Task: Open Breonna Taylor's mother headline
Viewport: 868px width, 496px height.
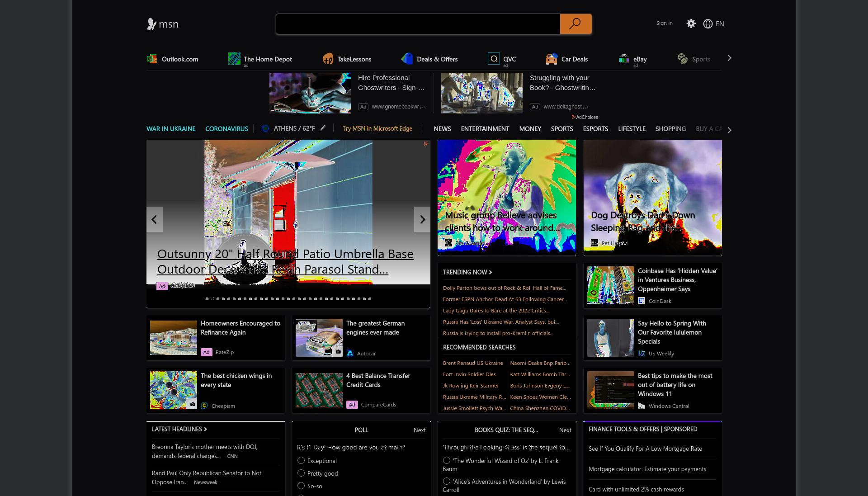Action: 205,451
